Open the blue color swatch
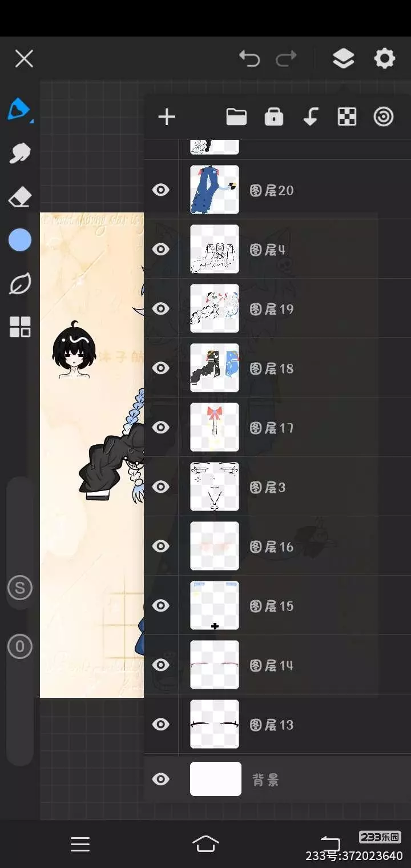This screenshot has width=411, height=868. (20, 240)
